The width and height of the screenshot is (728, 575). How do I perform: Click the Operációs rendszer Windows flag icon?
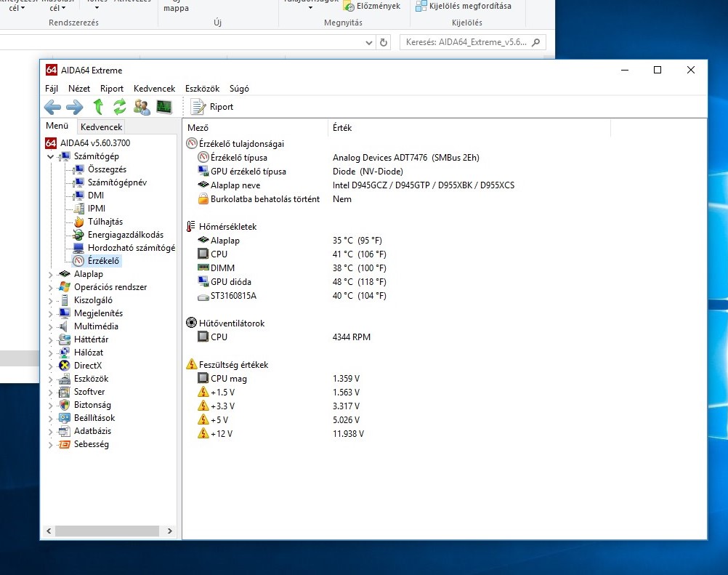click(65, 286)
